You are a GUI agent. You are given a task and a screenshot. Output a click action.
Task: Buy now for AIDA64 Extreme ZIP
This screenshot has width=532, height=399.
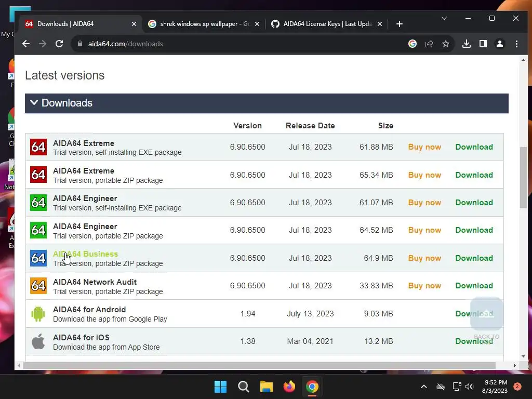(x=424, y=175)
